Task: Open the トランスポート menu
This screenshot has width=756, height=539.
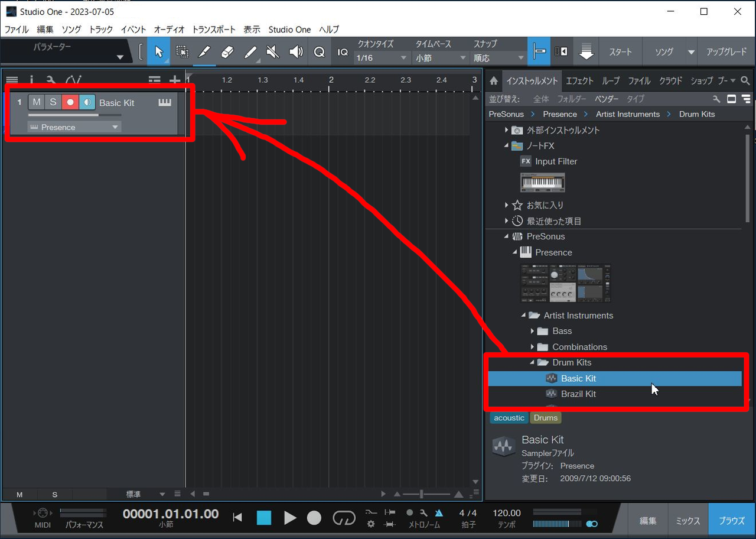Action: pyautogui.click(x=214, y=30)
